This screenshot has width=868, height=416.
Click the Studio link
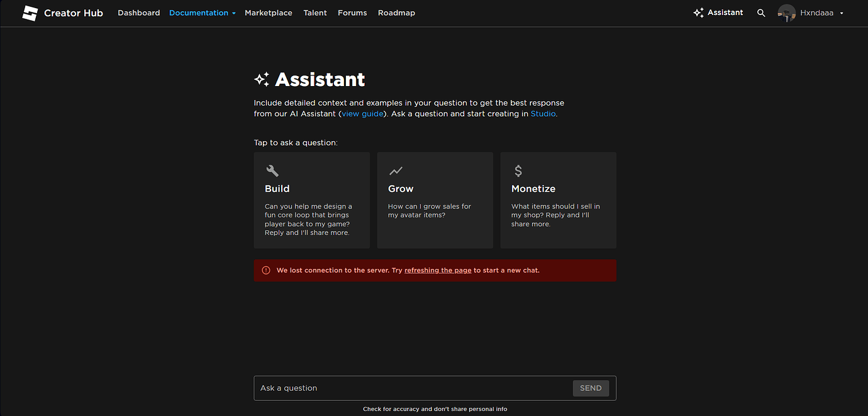543,114
